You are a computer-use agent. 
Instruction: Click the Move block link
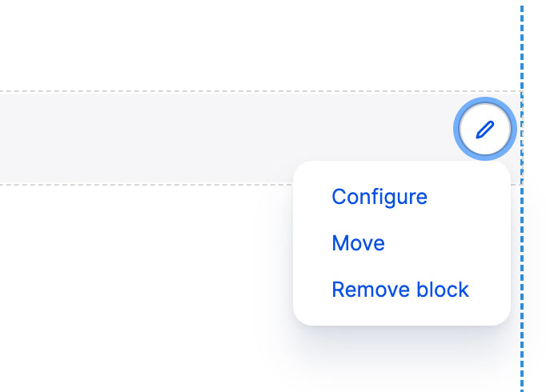[358, 242]
